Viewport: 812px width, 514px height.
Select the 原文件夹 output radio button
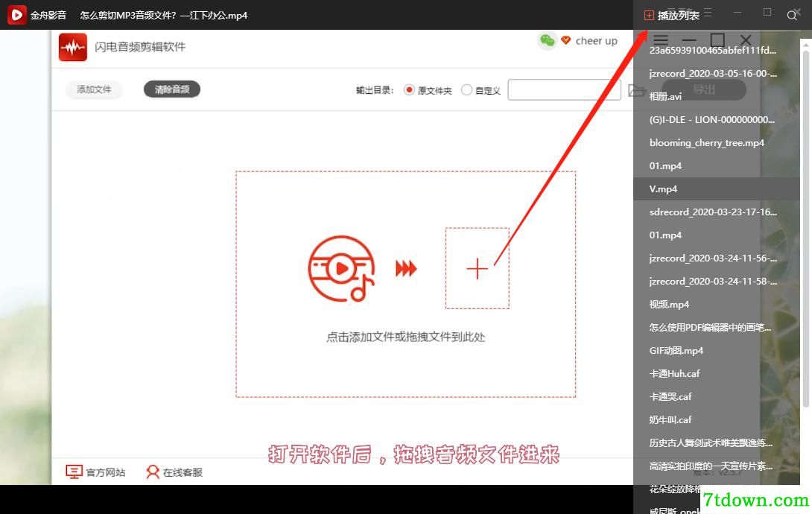click(x=409, y=90)
